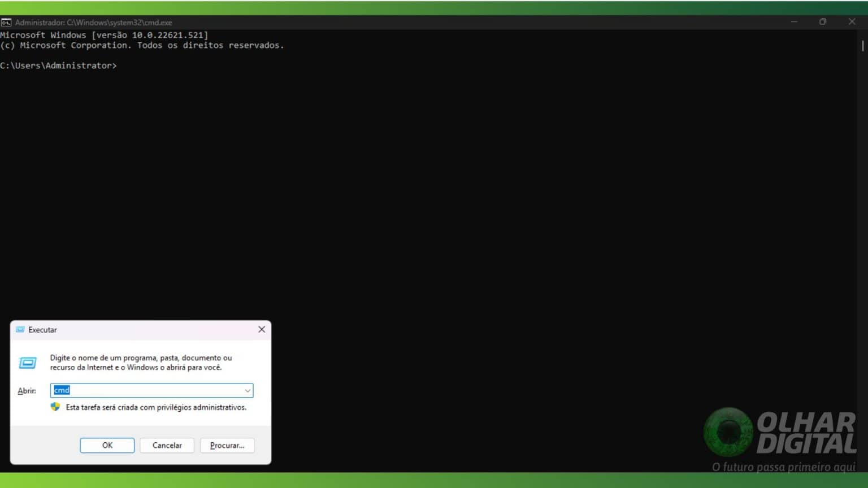Click the large Run program icon in the dialog
The image size is (868, 488).
tap(28, 363)
